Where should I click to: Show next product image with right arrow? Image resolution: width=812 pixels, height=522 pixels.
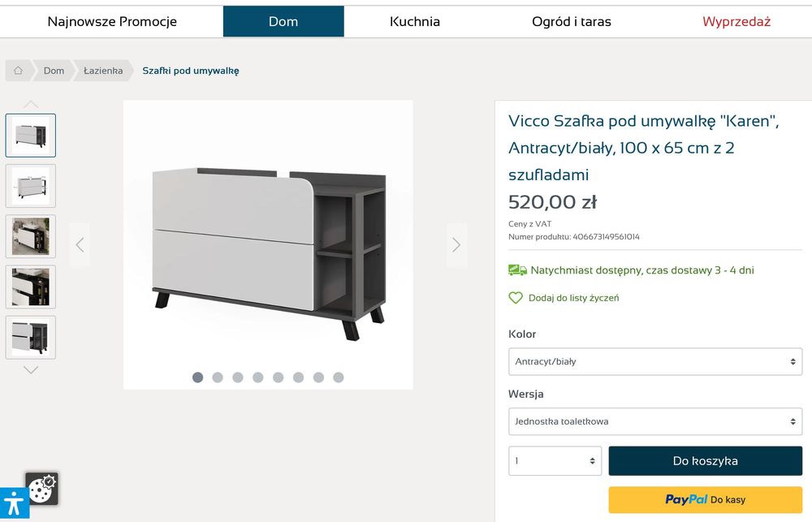click(456, 244)
